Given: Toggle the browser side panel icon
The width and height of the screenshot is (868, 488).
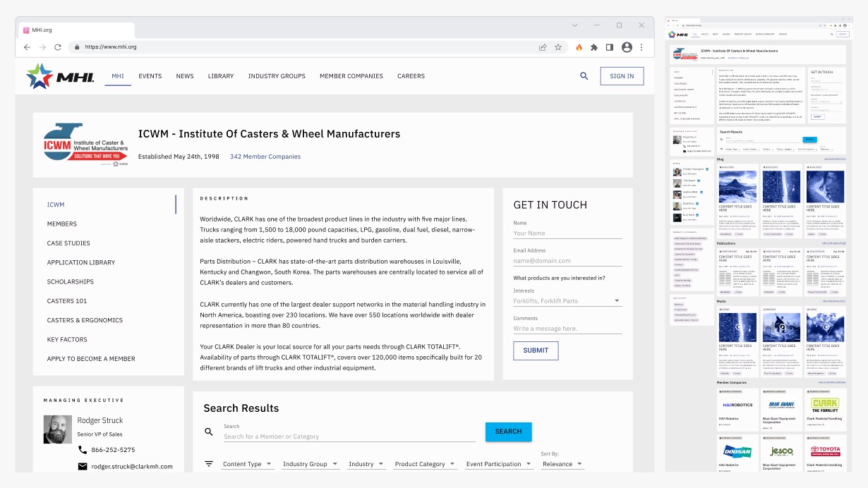Looking at the screenshot, I should tap(610, 47).
